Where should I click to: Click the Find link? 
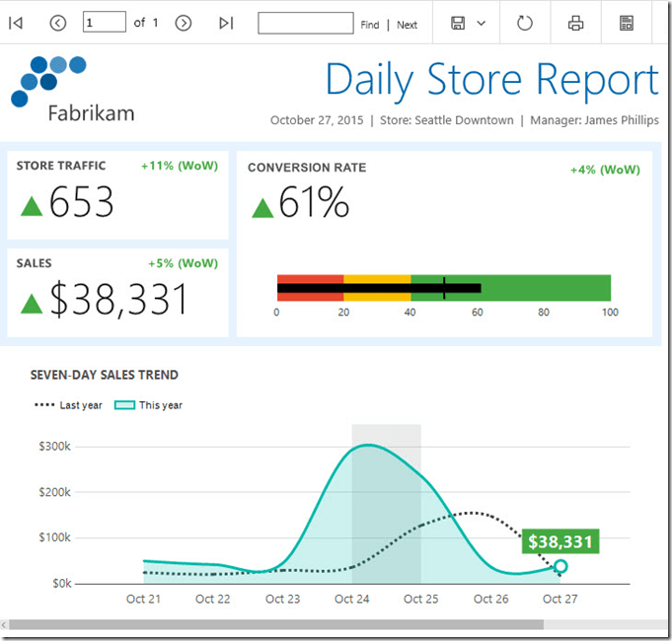[369, 25]
